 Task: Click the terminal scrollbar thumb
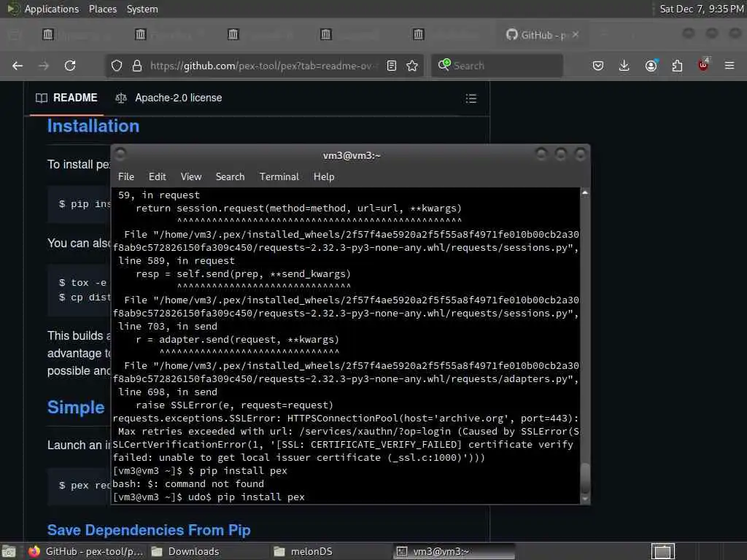pos(585,478)
